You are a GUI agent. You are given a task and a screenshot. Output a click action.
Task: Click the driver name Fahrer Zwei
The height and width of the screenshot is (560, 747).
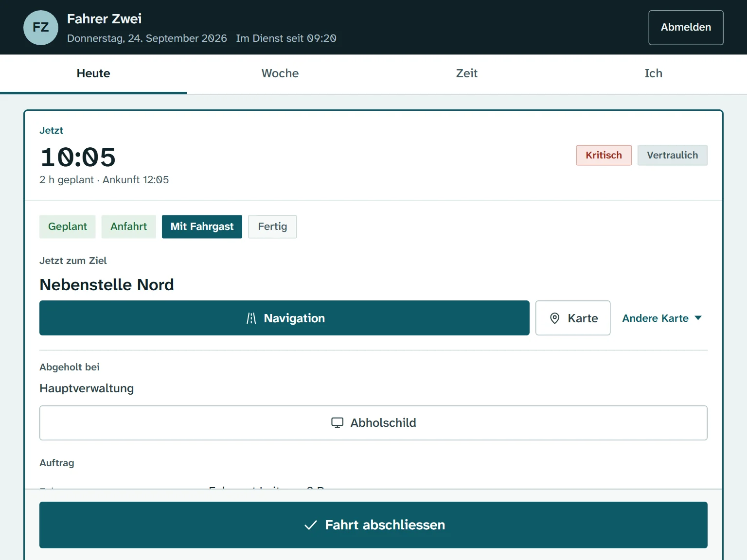(x=105, y=19)
